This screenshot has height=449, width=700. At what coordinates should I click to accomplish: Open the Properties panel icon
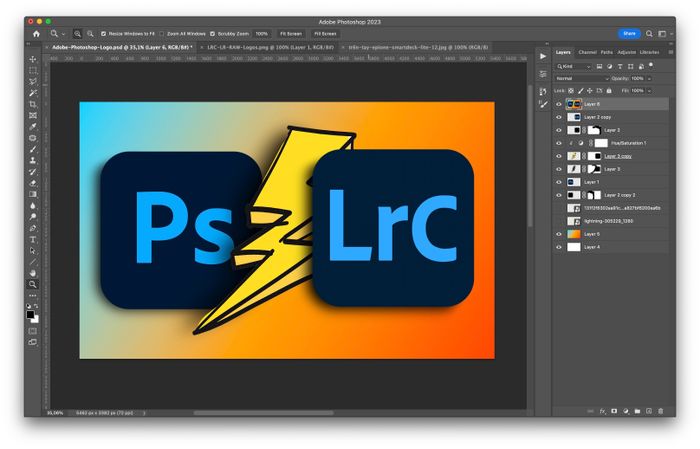[x=543, y=74]
